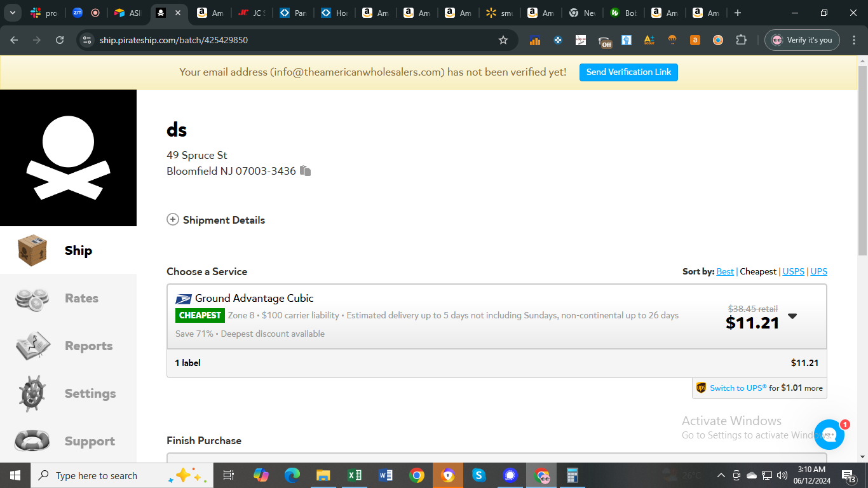This screenshot has width=868, height=488.
Task: Open the Ground Advantage Cubic price dropdown arrow
Action: (x=792, y=316)
